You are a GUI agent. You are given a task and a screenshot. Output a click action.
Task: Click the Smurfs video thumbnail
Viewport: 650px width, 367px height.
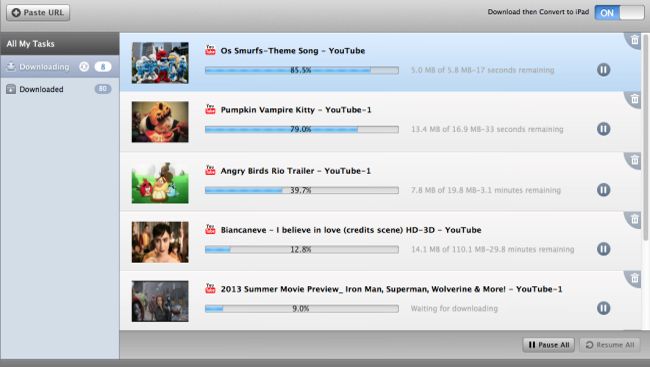pyautogui.click(x=160, y=63)
